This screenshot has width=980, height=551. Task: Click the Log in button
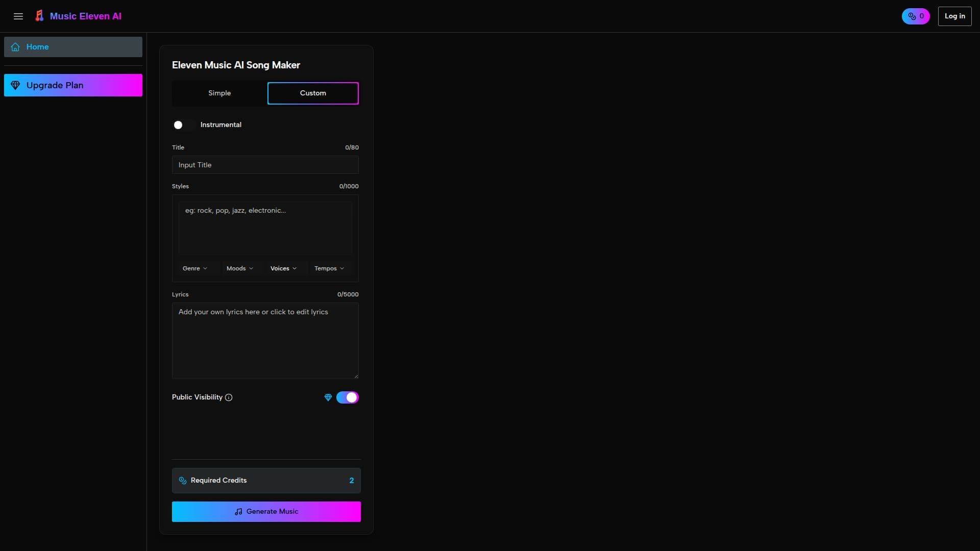[x=954, y=16]
